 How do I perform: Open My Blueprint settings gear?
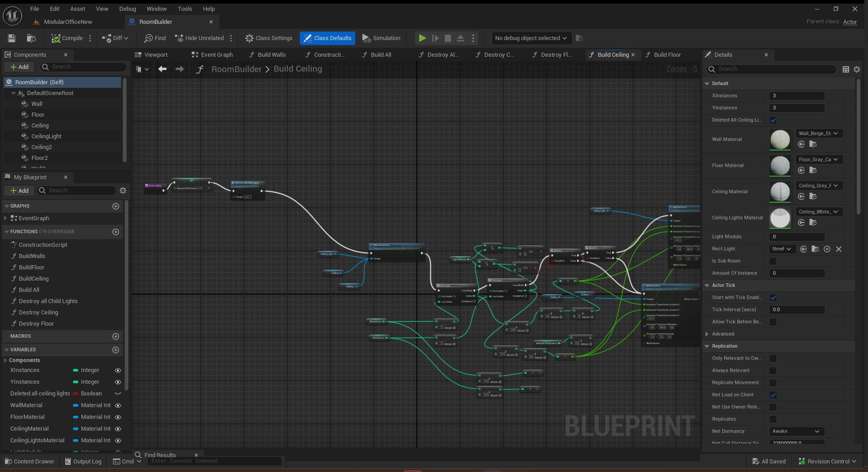pos(123,191)
